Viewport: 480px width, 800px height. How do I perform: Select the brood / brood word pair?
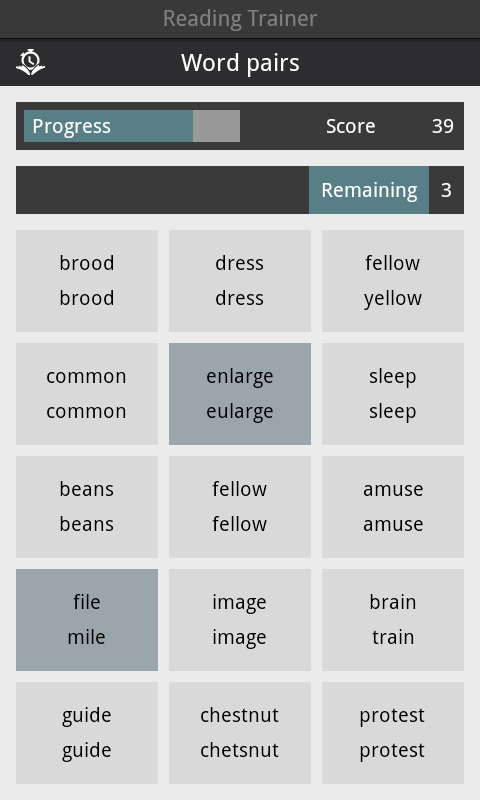87,281
